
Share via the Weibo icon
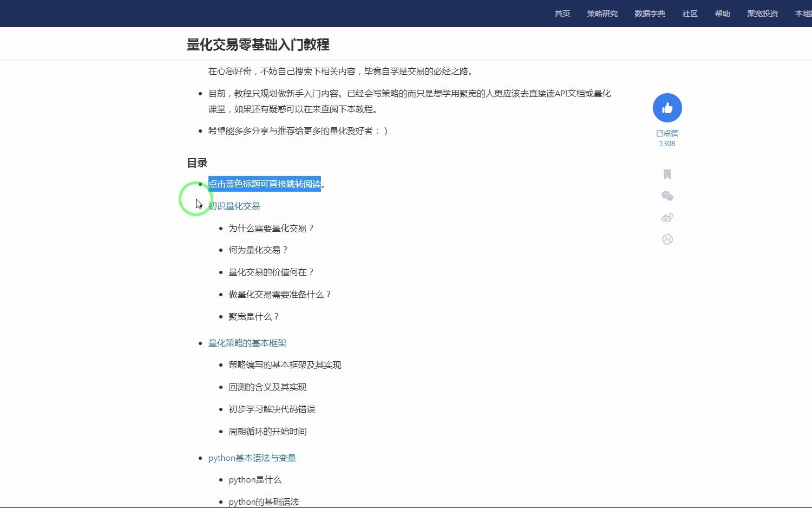pos(667,218)
